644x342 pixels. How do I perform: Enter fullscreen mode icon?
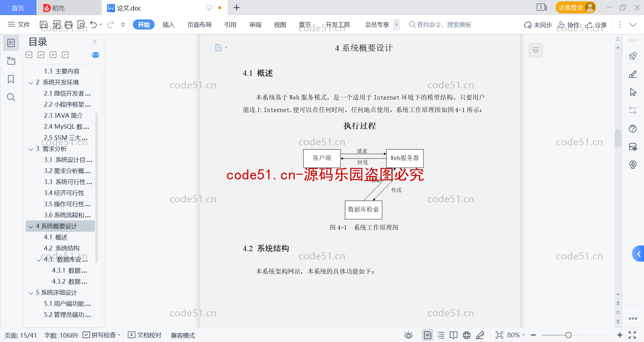632,335
